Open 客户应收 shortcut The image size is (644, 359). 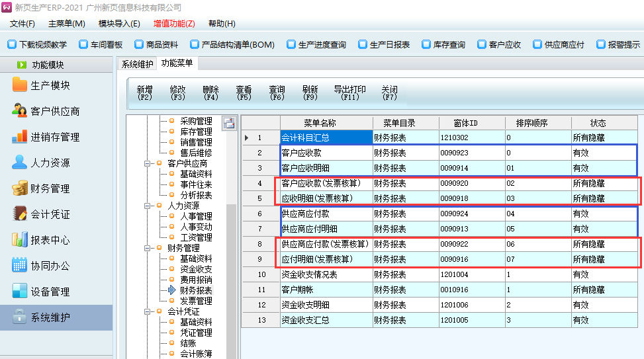point(499,44)
